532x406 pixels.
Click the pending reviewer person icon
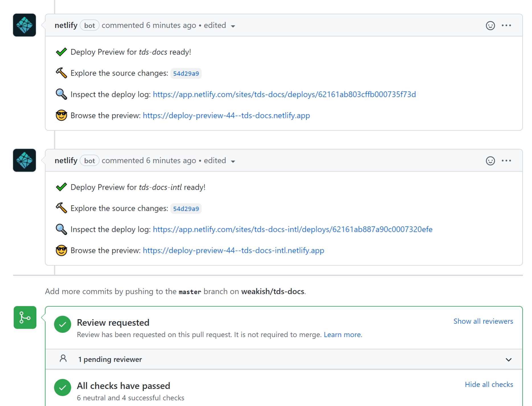point(63,358)
